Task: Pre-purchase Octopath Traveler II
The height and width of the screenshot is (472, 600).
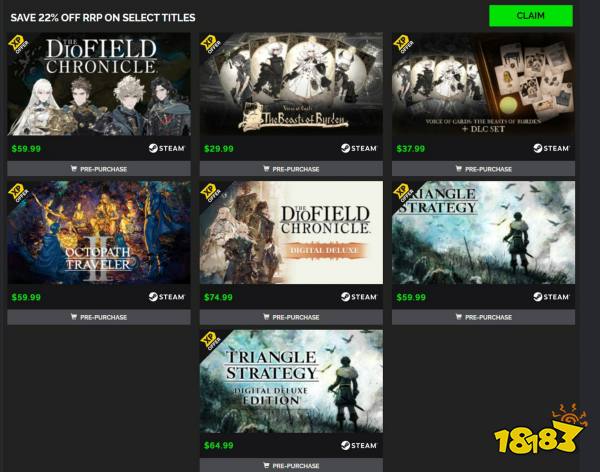Action: click(99, 317)
